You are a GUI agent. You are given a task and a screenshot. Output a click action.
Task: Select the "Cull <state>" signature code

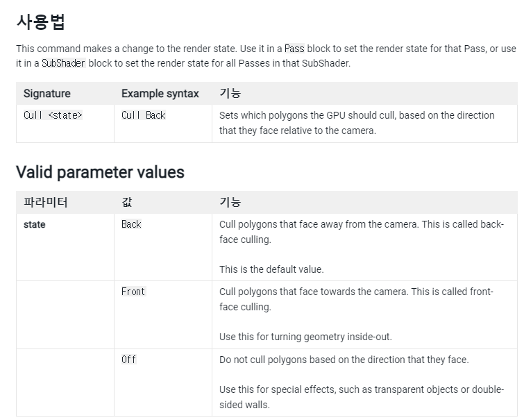(53, 115)
